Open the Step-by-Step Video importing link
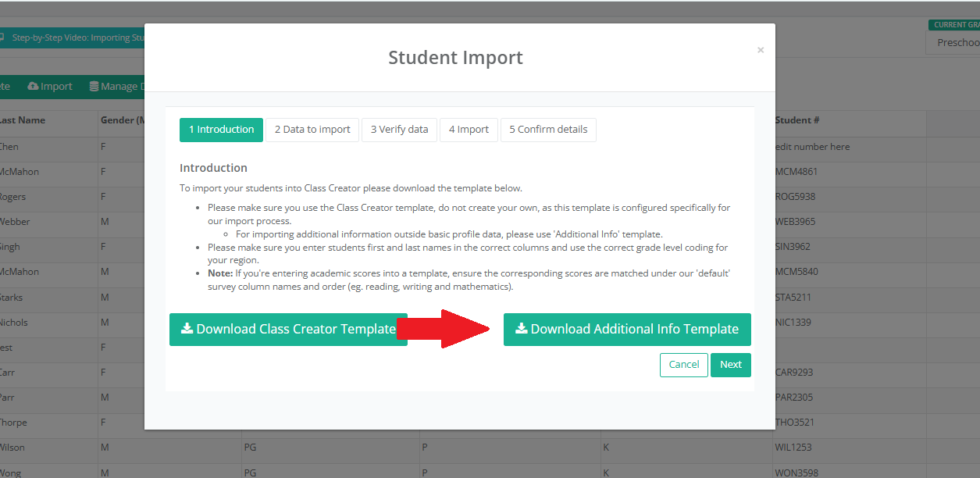The height and width of the screenshot is (478, 980). click(x=72, y=37)
